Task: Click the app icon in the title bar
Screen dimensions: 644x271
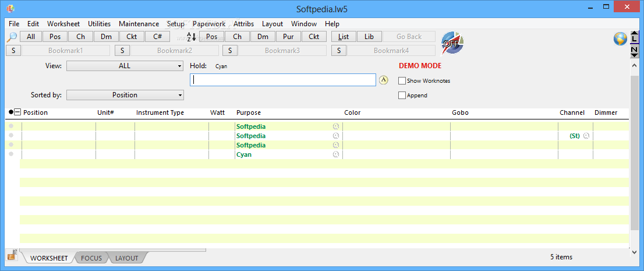Action: (x=10, y=8)
